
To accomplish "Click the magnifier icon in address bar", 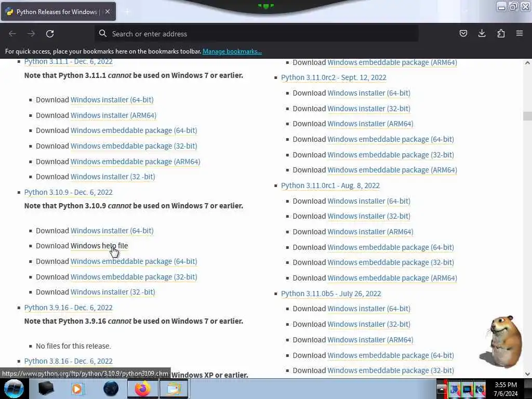I will (x=102, y=33).
